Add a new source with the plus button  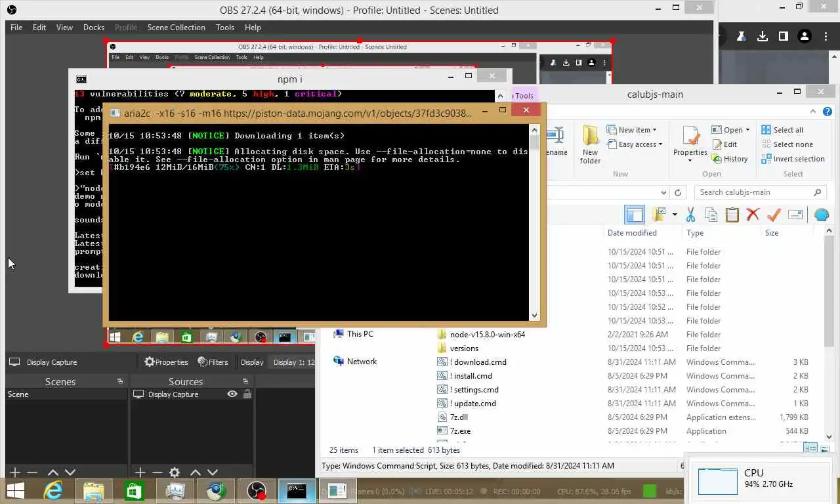(x=140, y=472)
